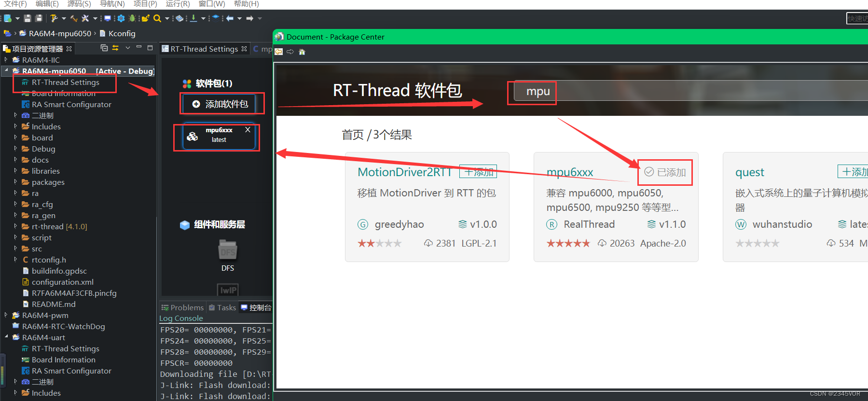This screenshot has width=868, height=401.
Task: Click the Package Center search field
Action: point(690,91)
